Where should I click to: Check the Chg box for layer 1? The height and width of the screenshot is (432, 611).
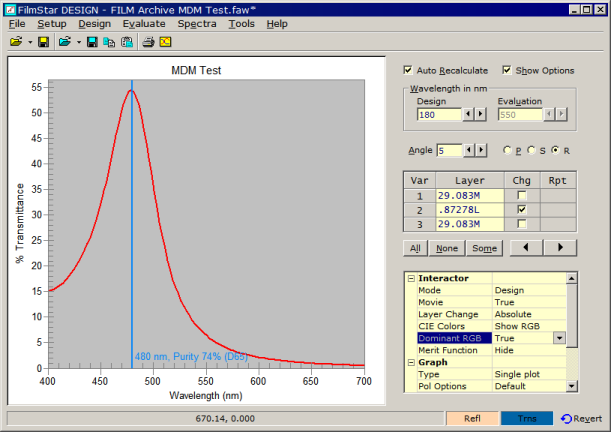[x=522, y=195]
